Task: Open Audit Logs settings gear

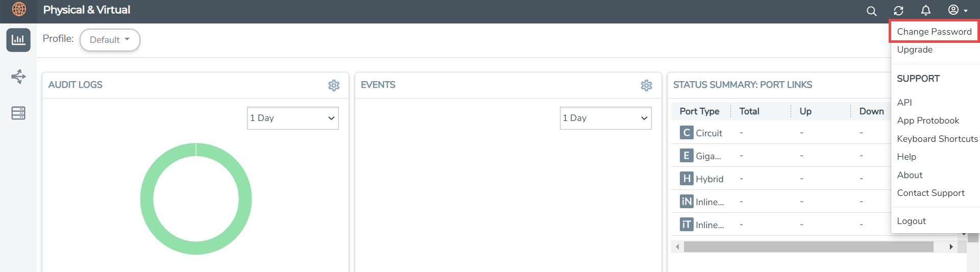Action: [334, 85]
